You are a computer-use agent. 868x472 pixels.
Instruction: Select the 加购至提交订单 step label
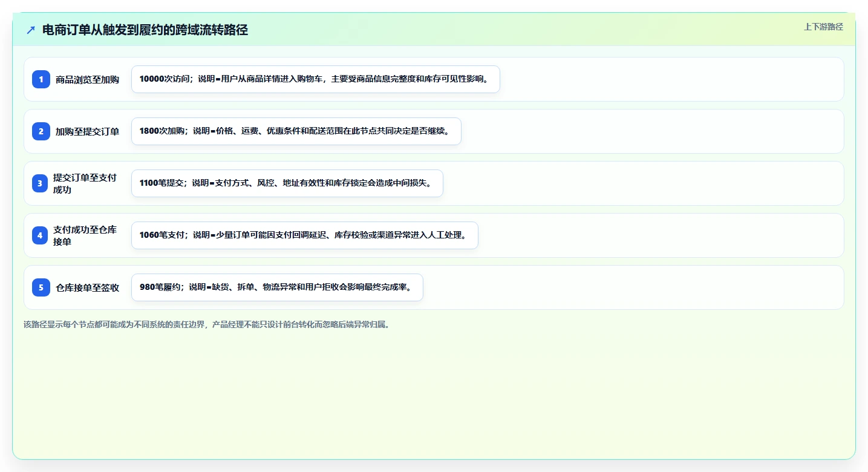(x=87, y=131)
